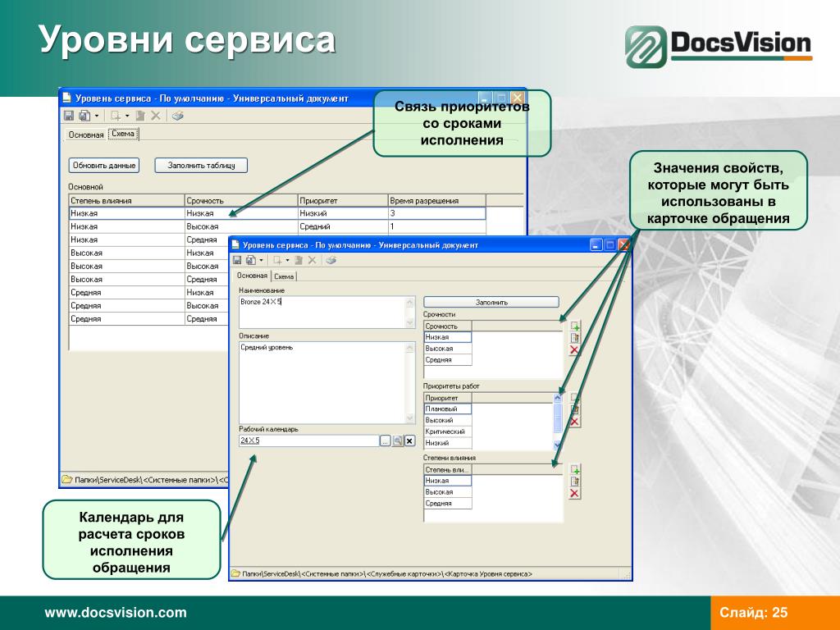Switch to Основная tab in front window

[253, 276]
